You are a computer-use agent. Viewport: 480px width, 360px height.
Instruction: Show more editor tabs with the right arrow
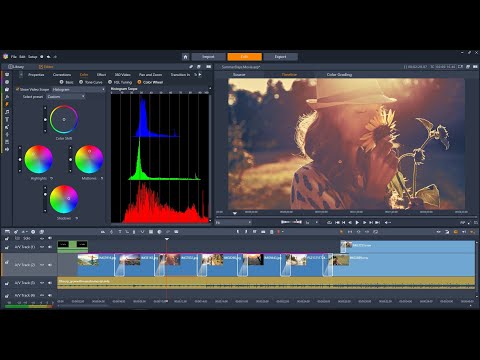click(200, 74)
